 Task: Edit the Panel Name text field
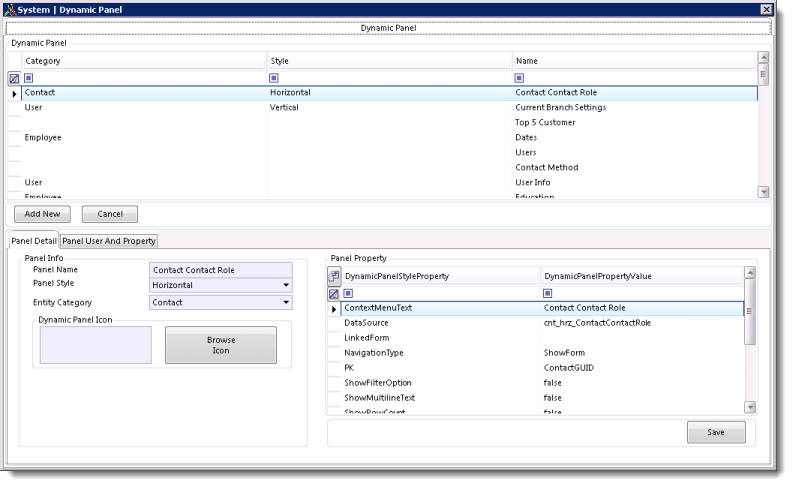pos(220,269)
